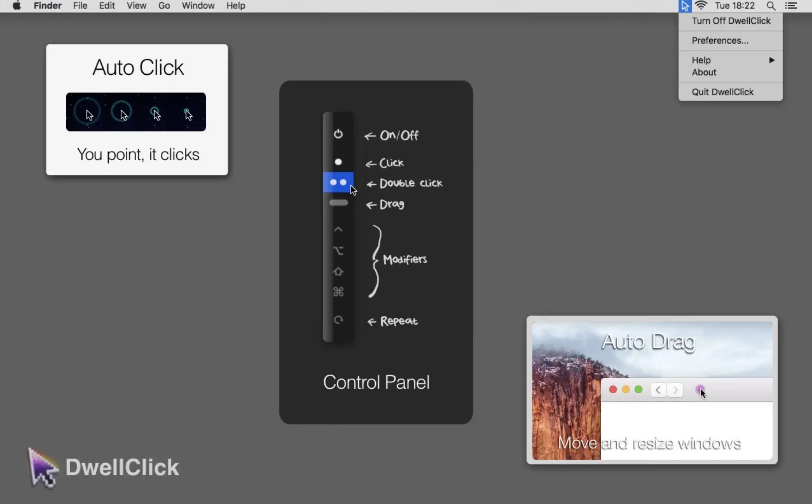The width and height of the screenshot is (812, 504).
Task: Toggle DwellClick On/Off switch
Action: point(338,134)
